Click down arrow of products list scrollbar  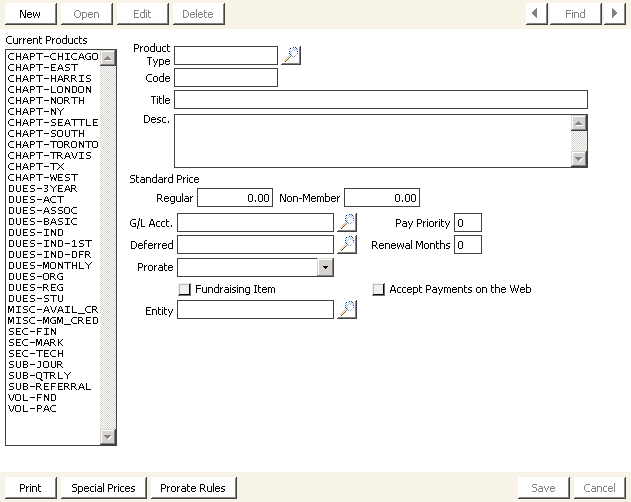tap(107, 436)
